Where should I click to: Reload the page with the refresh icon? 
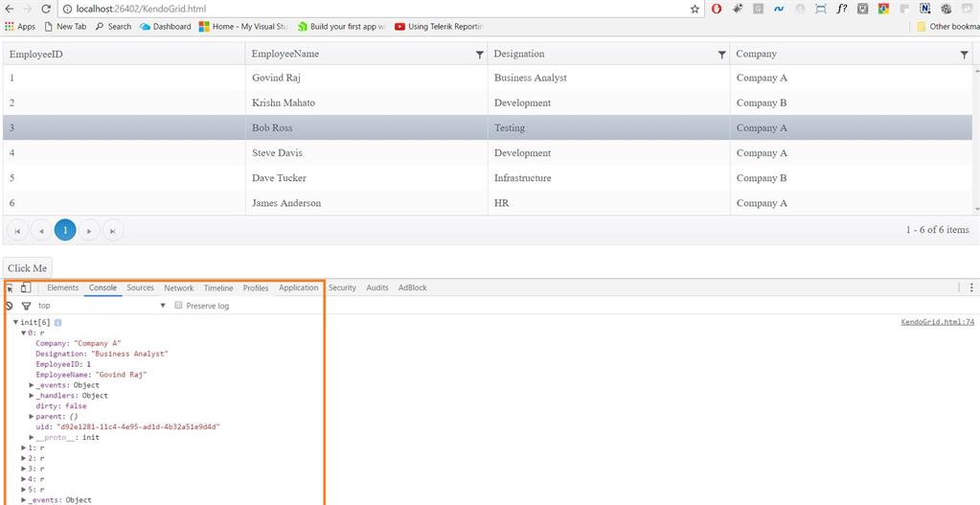click(46, 9)
